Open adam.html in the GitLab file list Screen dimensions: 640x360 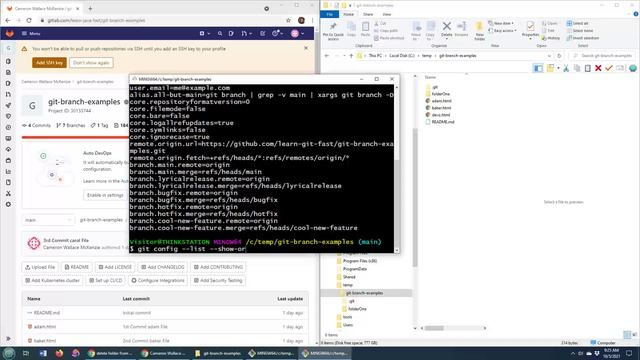coord(45,327)
